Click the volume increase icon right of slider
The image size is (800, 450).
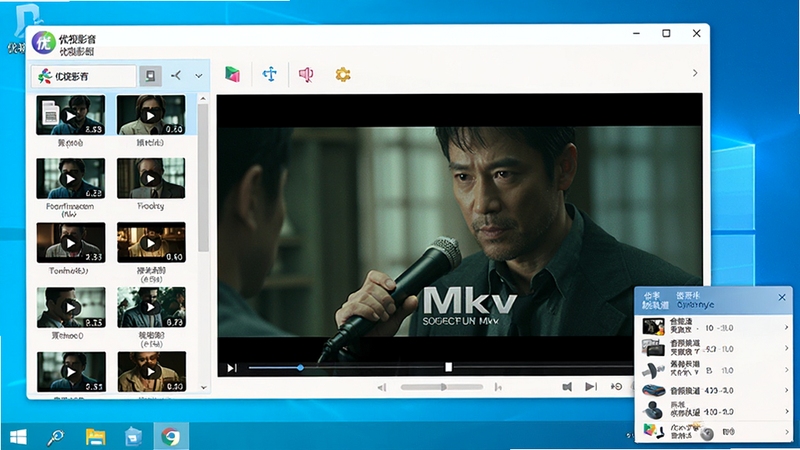coord(498,388)
